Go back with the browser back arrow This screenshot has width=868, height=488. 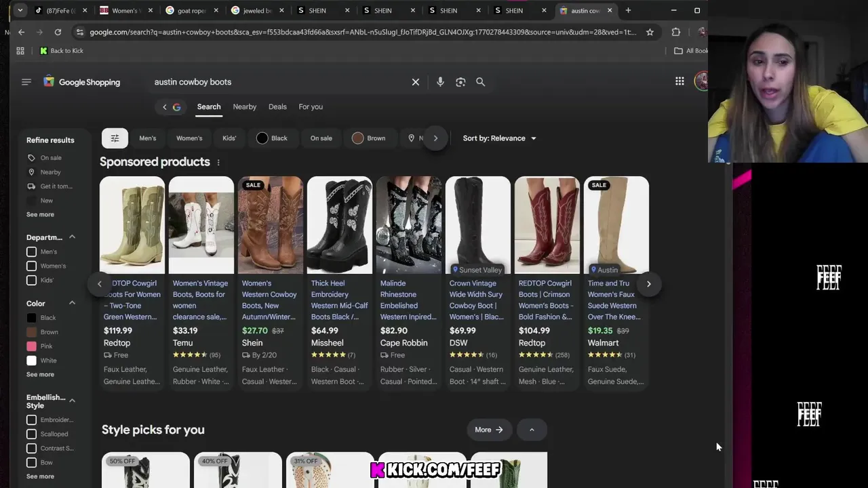click(x=21, y=32)
